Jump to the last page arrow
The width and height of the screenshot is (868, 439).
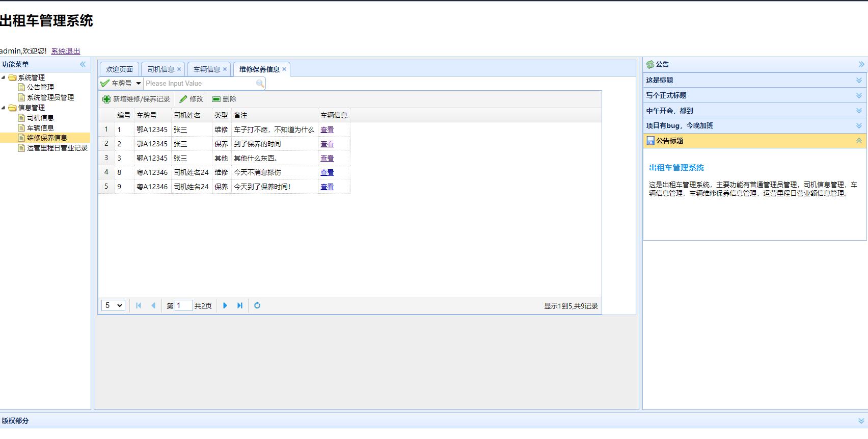[x=240, y=305]
